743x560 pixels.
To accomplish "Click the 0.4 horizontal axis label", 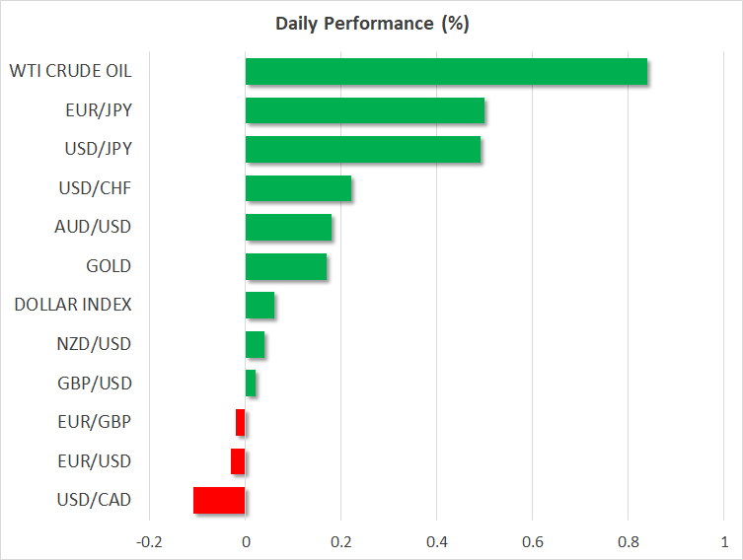I will tap(436, 542).
